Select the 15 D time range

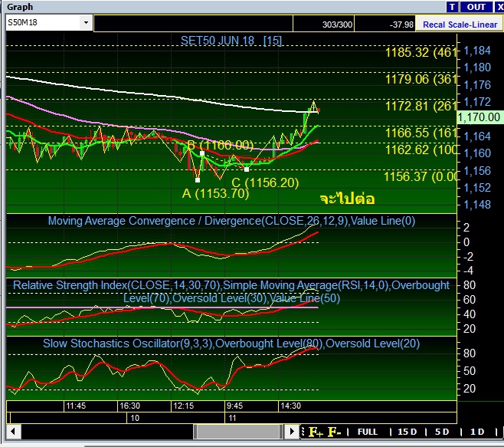point(407,432)
